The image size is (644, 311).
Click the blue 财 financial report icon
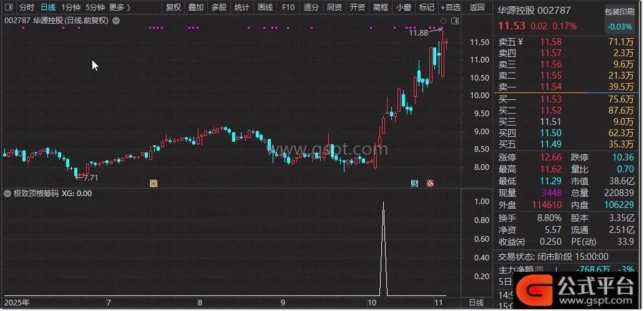click(414, 183)
